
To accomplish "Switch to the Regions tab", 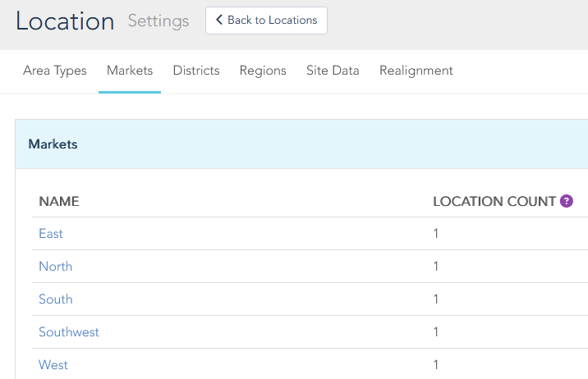I will click(x=263, y=71).
